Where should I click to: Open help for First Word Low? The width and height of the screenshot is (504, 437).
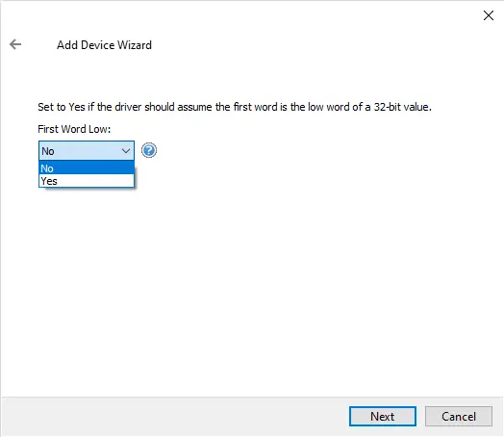pos(149,150)
